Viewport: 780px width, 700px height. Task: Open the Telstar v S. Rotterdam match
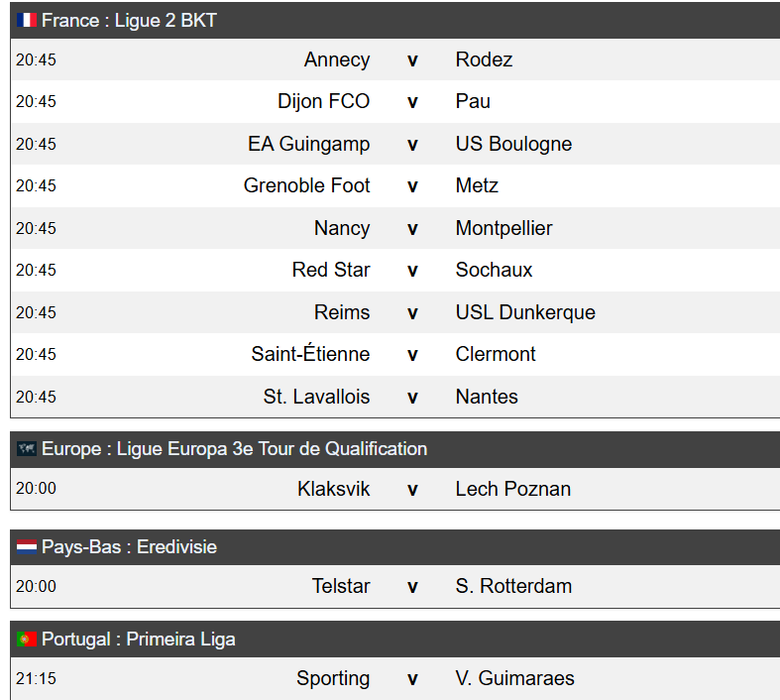coord(395,587)
